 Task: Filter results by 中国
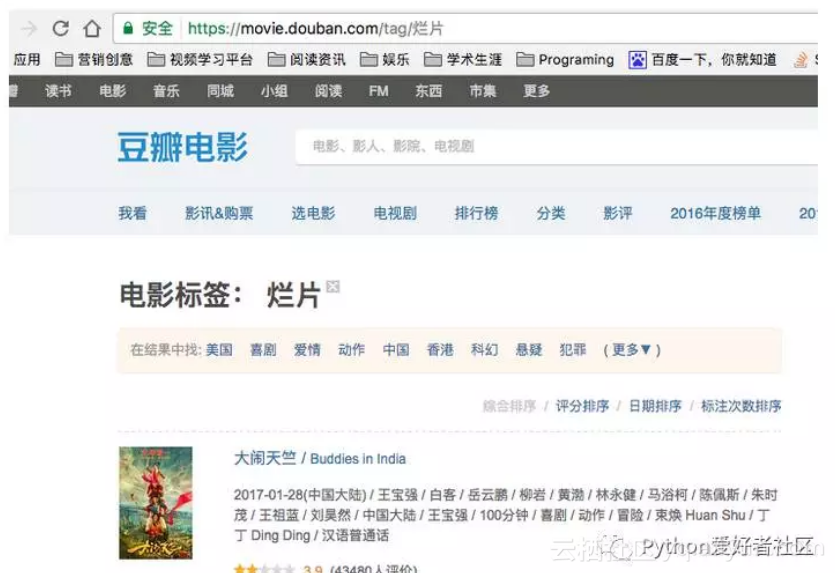coord(396,350)
